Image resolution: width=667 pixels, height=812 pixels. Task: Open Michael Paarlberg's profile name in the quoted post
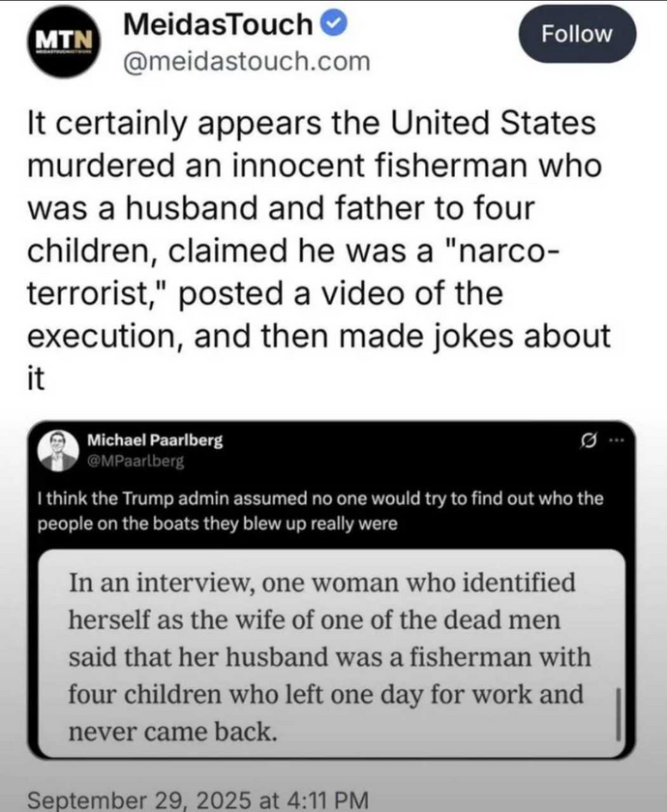click(156, 439)
